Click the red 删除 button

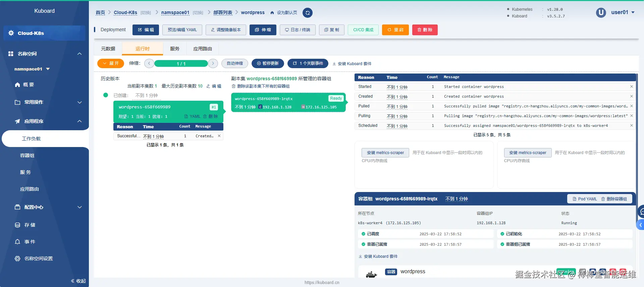425,30
